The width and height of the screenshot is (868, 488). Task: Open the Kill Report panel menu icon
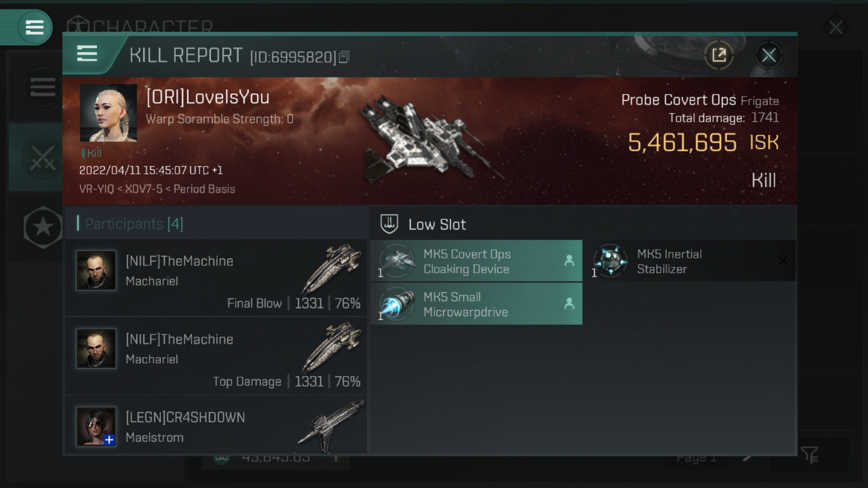87,54
